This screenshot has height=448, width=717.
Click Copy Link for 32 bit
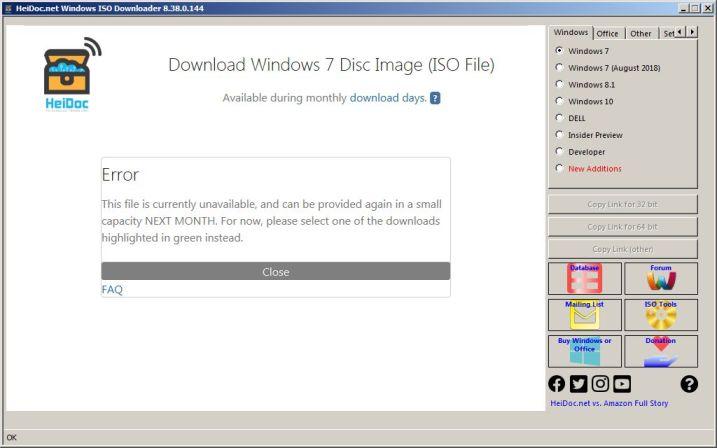[x=623, y=204]
